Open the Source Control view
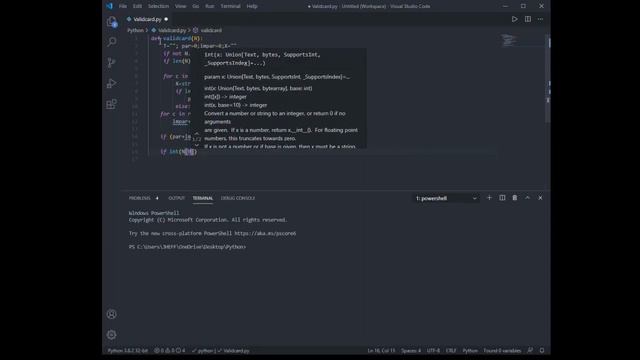 [111, 62]
